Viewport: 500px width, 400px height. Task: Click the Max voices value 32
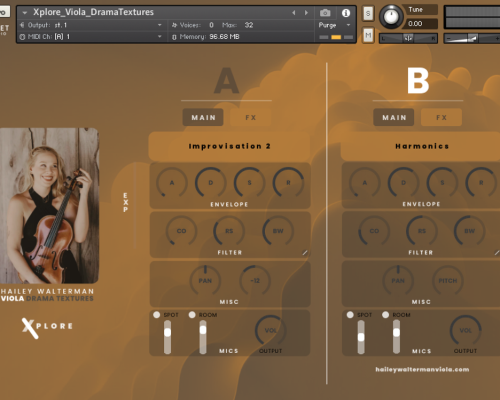[x=249, y=25]
